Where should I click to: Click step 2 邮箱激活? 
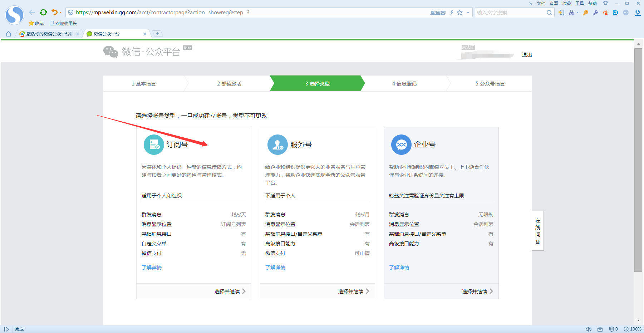click(x=229, y=84)
